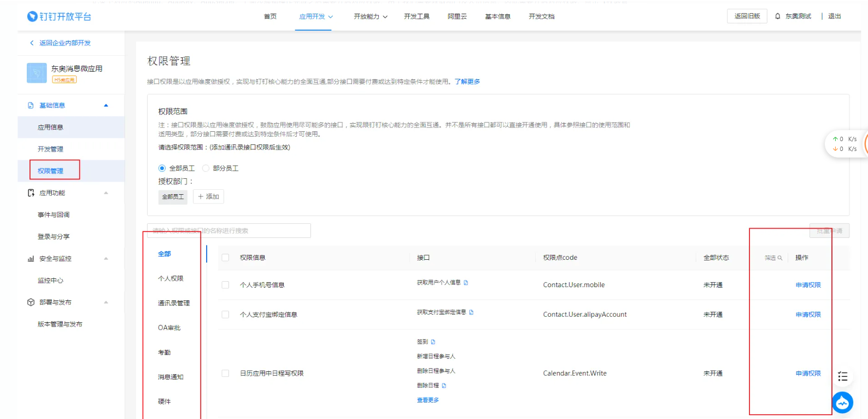Click the chart icon next to 安全与监控
Viewport: 868px width, 419px height.
coord(31,259)
